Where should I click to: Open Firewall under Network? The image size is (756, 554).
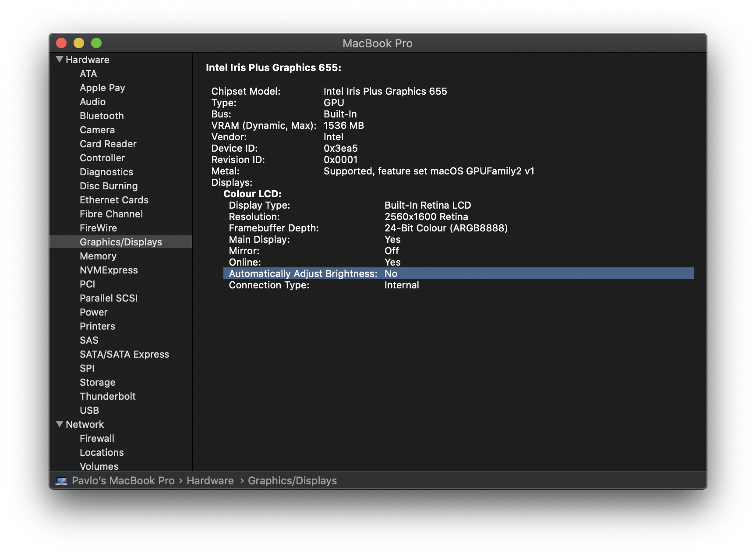pyautogui.click(x=97, y=438)
